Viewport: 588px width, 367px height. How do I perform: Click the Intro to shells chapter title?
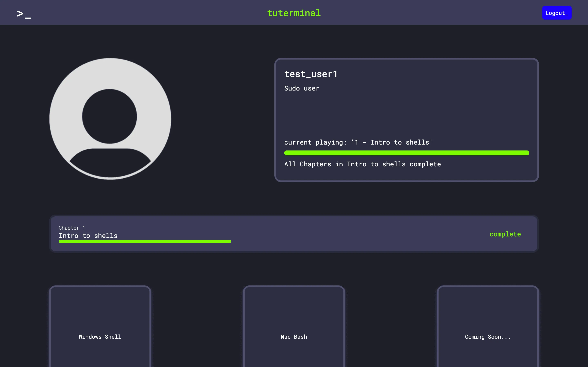(x=88, y=236)
